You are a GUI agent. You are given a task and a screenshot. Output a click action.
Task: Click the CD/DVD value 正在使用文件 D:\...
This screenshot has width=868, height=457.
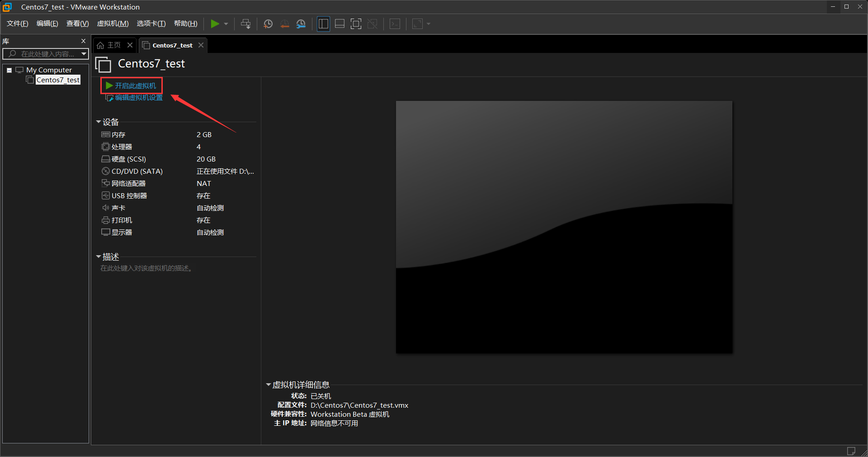(225, 171)
